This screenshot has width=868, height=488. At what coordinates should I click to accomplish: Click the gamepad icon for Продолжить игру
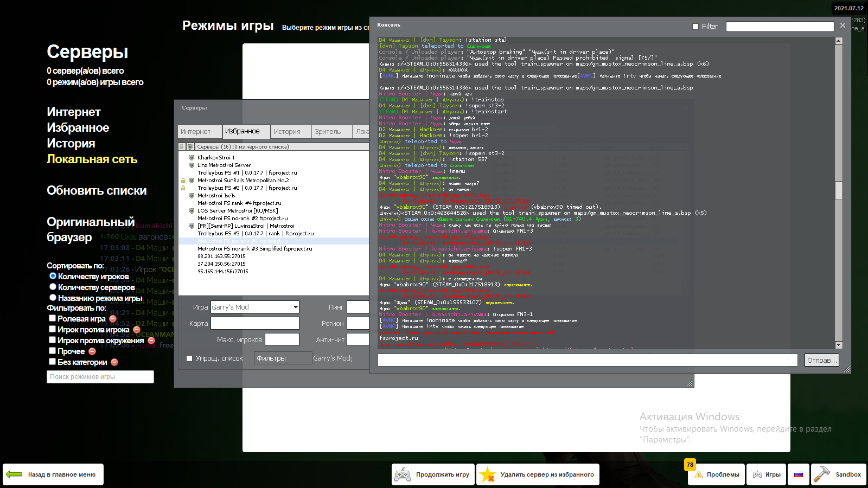coord(402,475)
